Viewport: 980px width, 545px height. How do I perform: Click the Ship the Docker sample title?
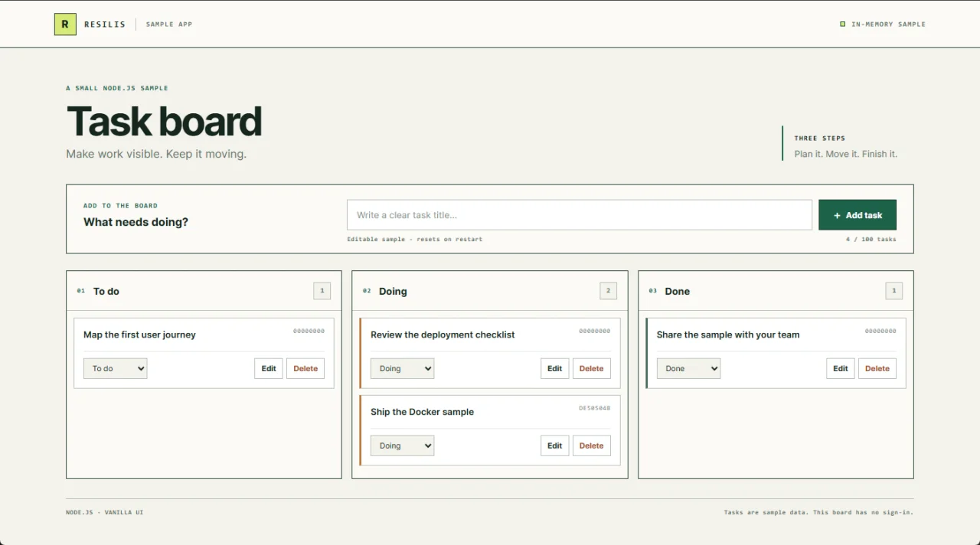(422, 412)
